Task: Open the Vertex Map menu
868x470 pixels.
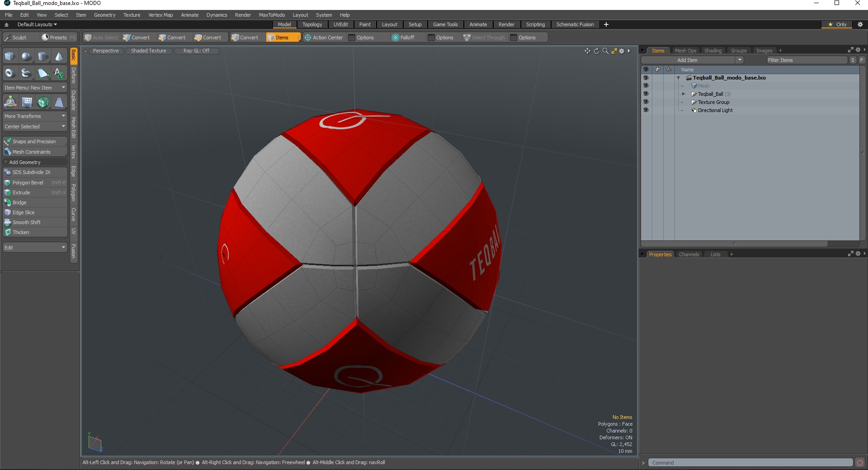Action: (x=160, y=15)
